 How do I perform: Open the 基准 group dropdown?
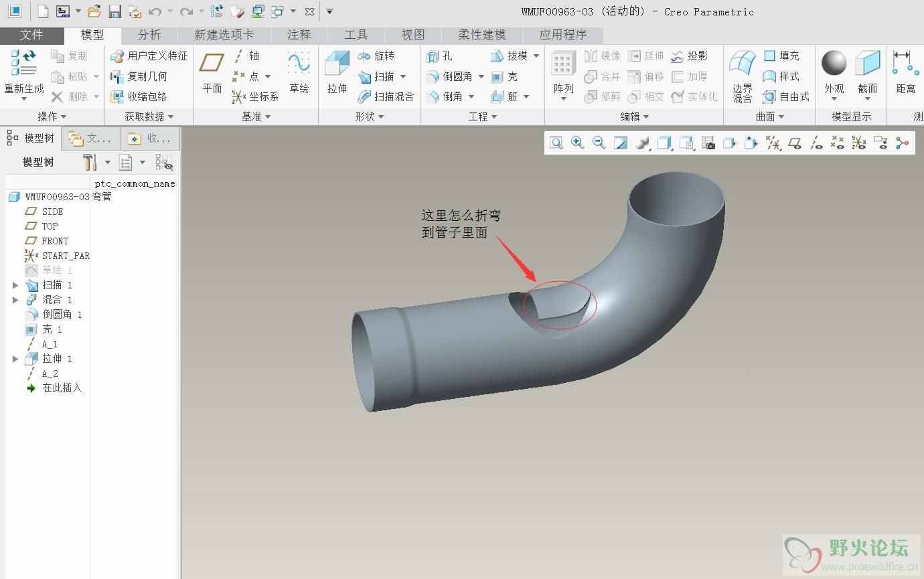click(x=256, y=116)
